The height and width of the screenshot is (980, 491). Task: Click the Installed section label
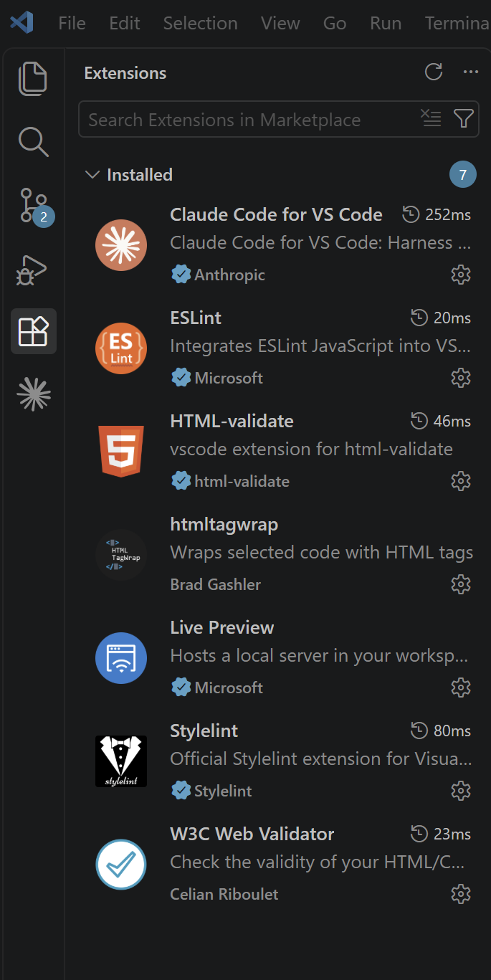pos(140,174)
